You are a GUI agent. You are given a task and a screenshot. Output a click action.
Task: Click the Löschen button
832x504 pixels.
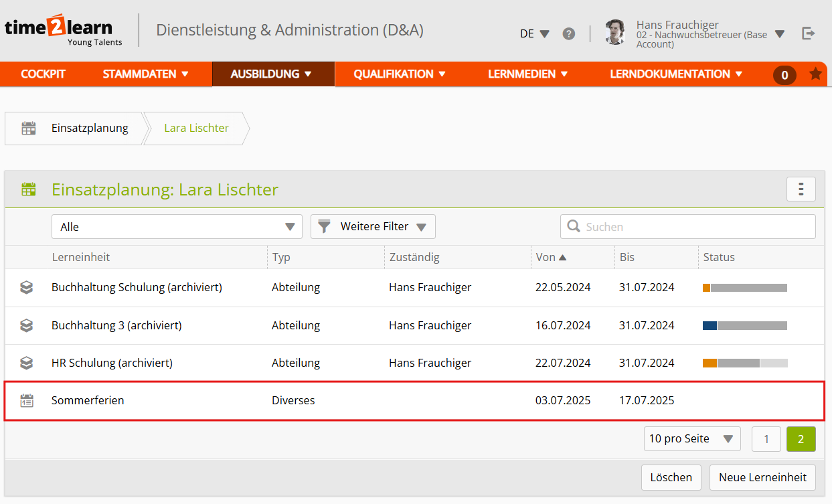tap(671, 477)
